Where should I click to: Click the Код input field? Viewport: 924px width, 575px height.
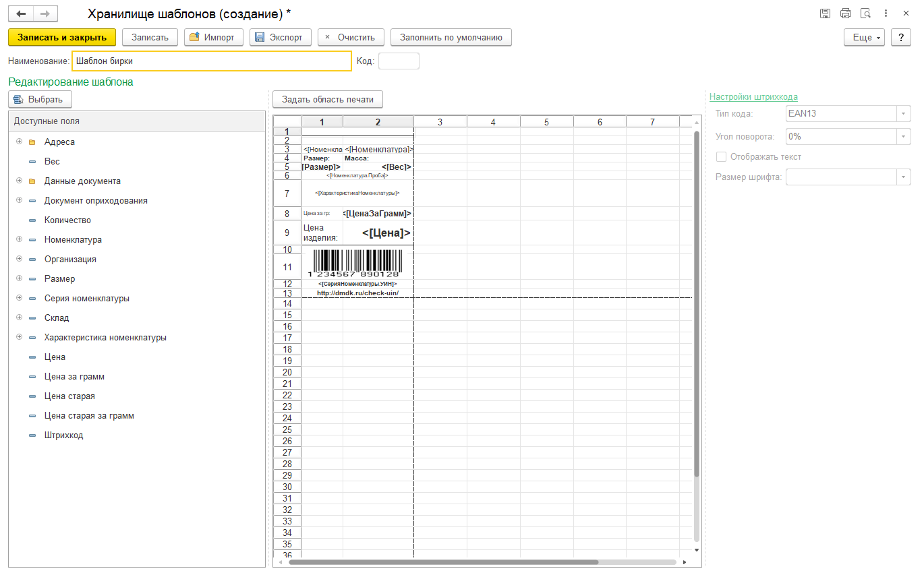point(399,61)
